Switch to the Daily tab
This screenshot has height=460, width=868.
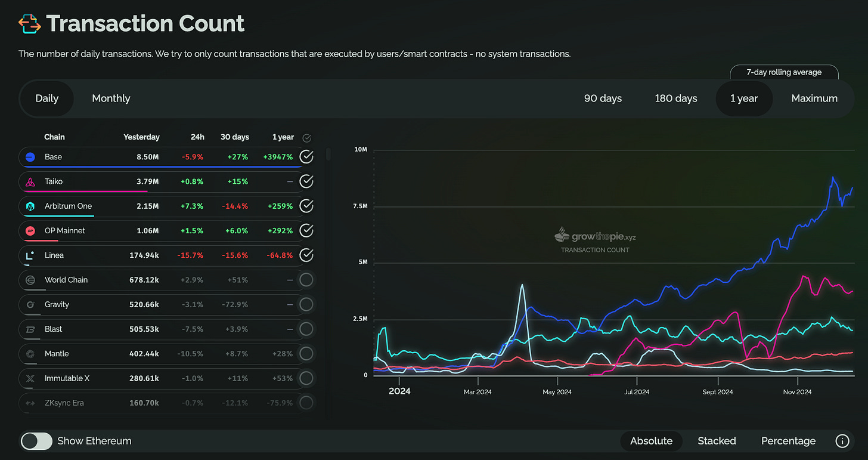point(46,98)
